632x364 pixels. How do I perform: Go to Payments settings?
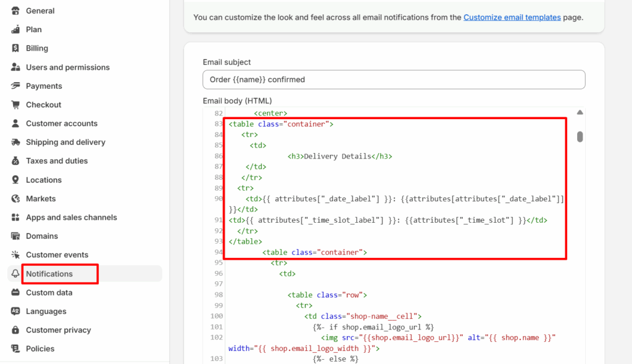(44, 86)
